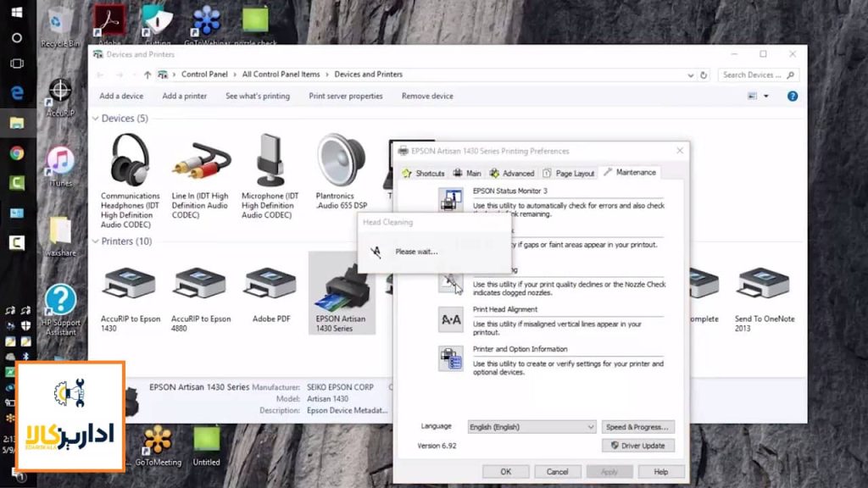Launch Microsoft Edge from the taskbar
This screenshot has width=868, height=488.
(x=17, y=92)
